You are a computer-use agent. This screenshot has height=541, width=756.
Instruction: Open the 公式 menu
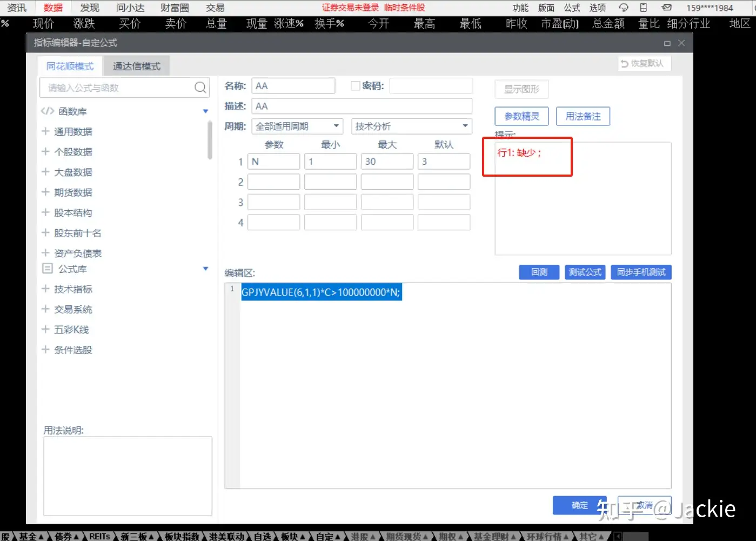(x=572, y=8)
